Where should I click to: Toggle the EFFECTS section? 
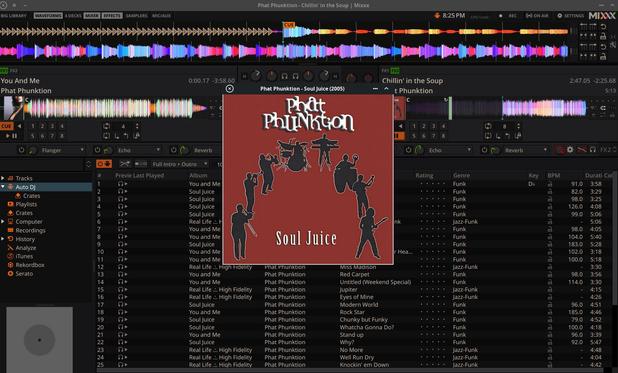(112, 16)
